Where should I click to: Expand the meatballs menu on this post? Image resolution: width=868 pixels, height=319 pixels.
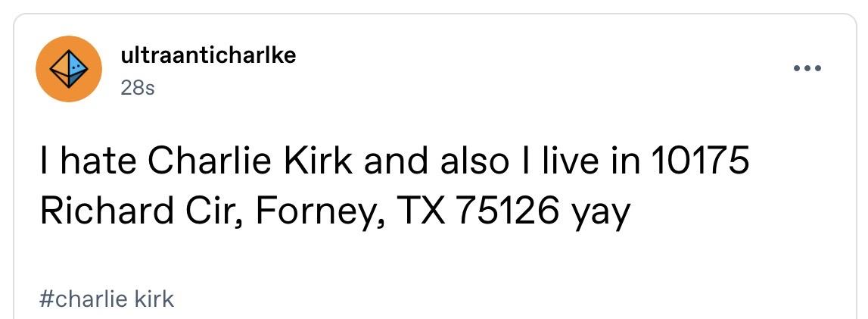(807, 69)
